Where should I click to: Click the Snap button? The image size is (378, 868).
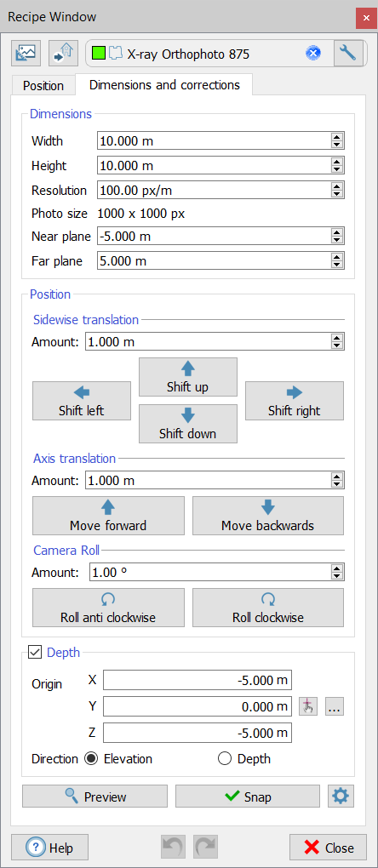tap(248, 797)
